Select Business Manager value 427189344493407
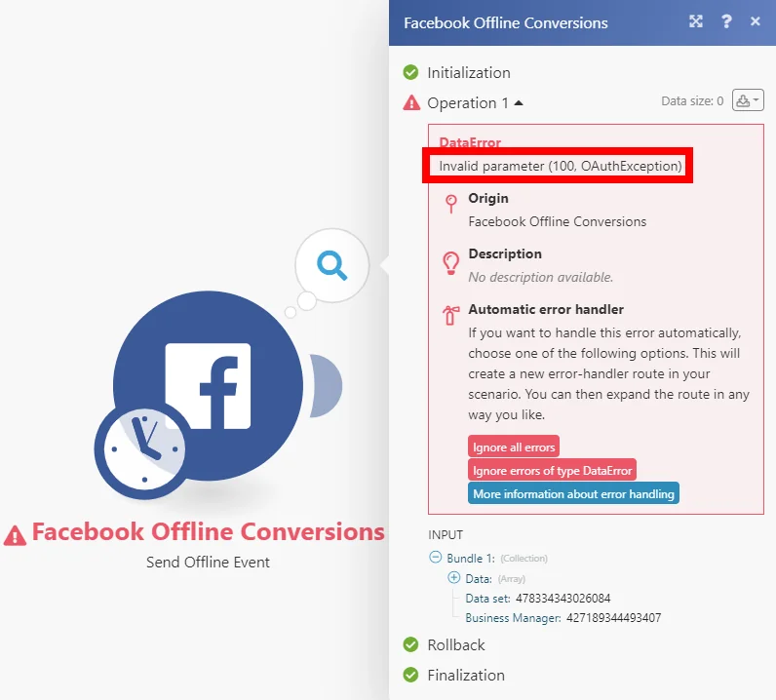This screenshot has width=776, height=700. (613, 618)
